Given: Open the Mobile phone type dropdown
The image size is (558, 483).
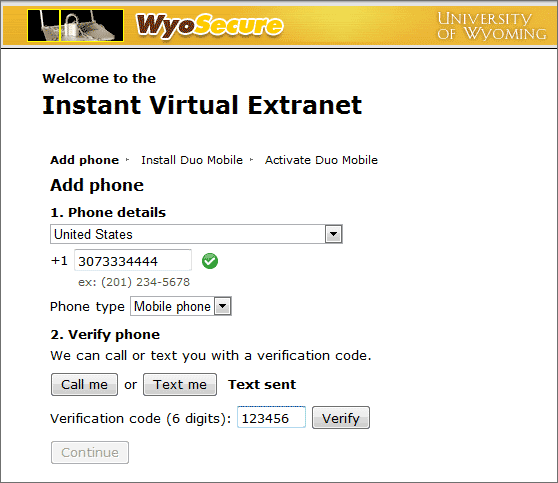Looking at the screenshot, I should coord(181,306).
